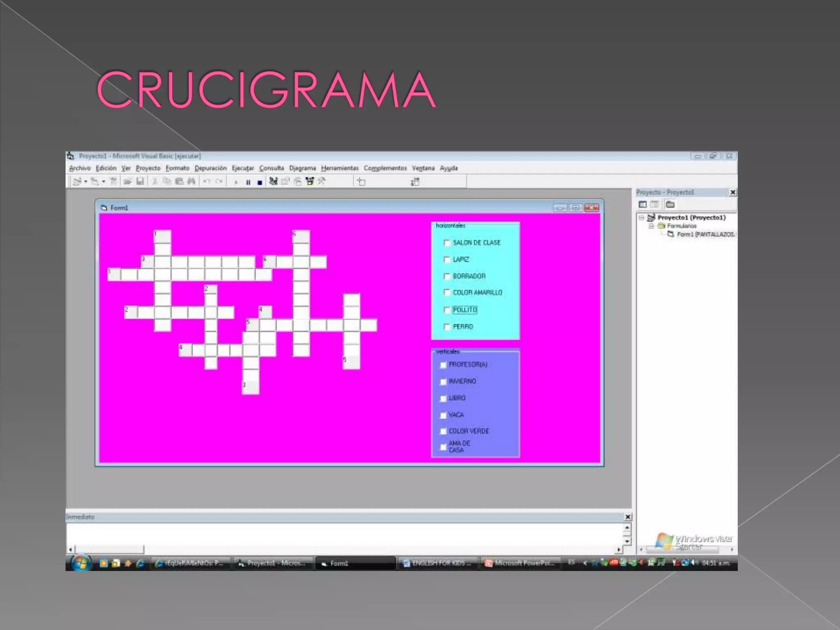The width and height of the screenshot is (840, 630).
Task: Open the Object Browser toolbar icon
Action: (x=310, y=181)
